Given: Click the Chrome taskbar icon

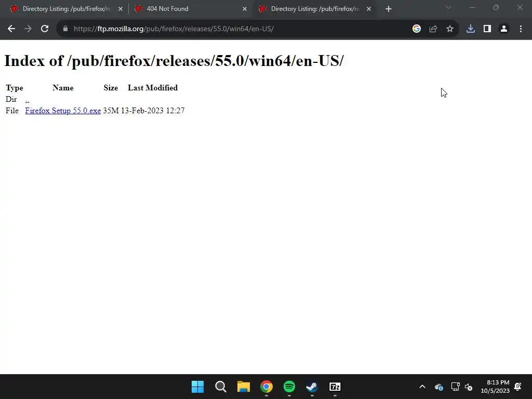Looking at the screenshot, I should pyautogui.click(x=267, y=387).
